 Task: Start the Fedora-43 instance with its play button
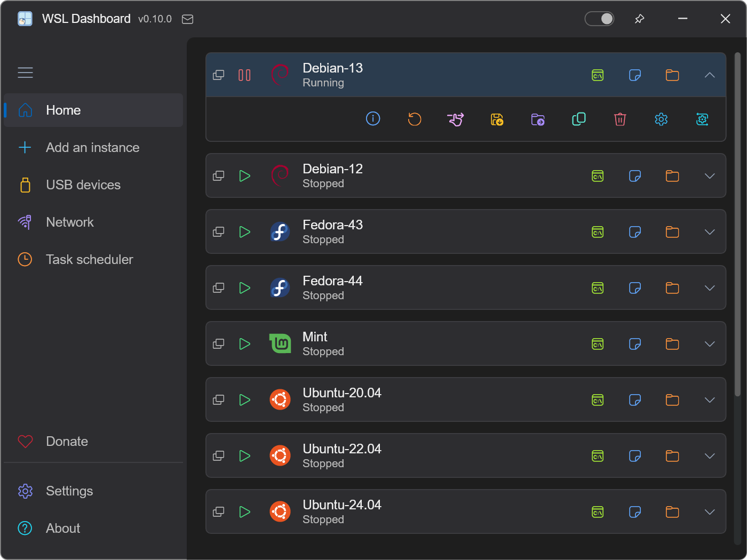click(x=245, y=232)
